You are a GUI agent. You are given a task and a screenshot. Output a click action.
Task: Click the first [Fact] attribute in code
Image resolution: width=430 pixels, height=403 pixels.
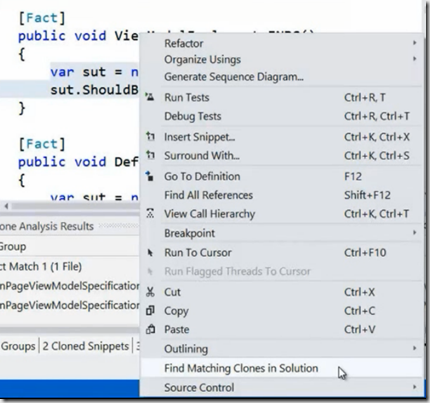42,18
